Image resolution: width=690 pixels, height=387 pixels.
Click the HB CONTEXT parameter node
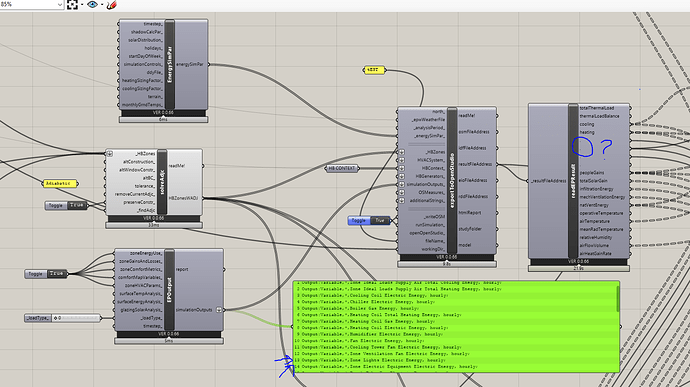pyautogui.click(x=342, y=168)
